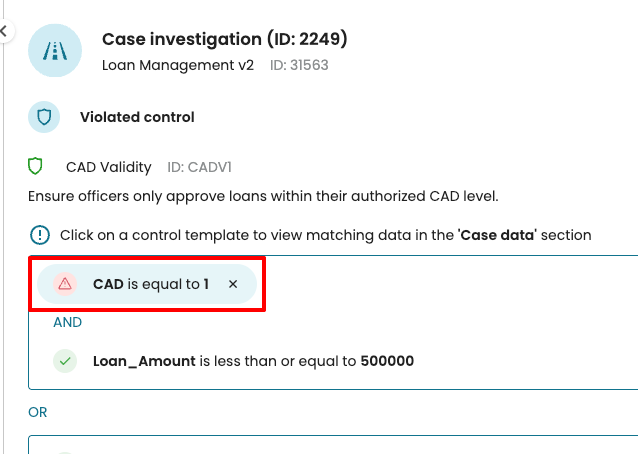Open the CAD Validity control name
The width and height of the screenshot is (638, 454).
click(x=108, y=166)
